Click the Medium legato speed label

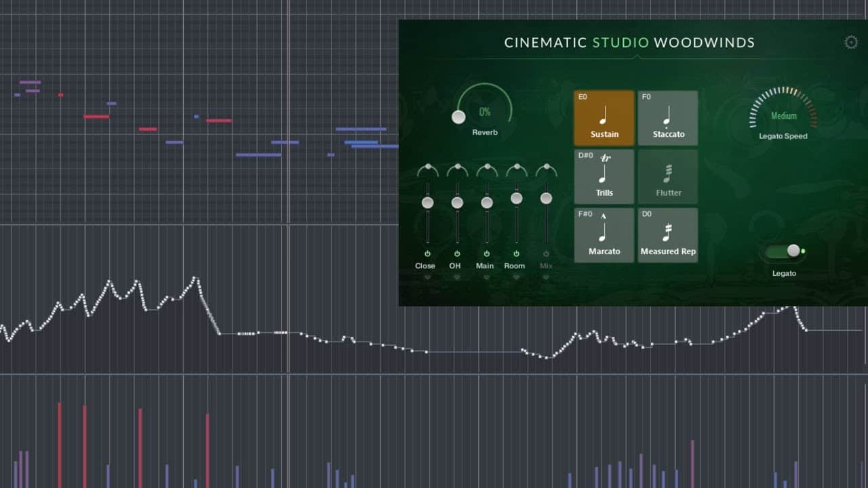[783, 116]
